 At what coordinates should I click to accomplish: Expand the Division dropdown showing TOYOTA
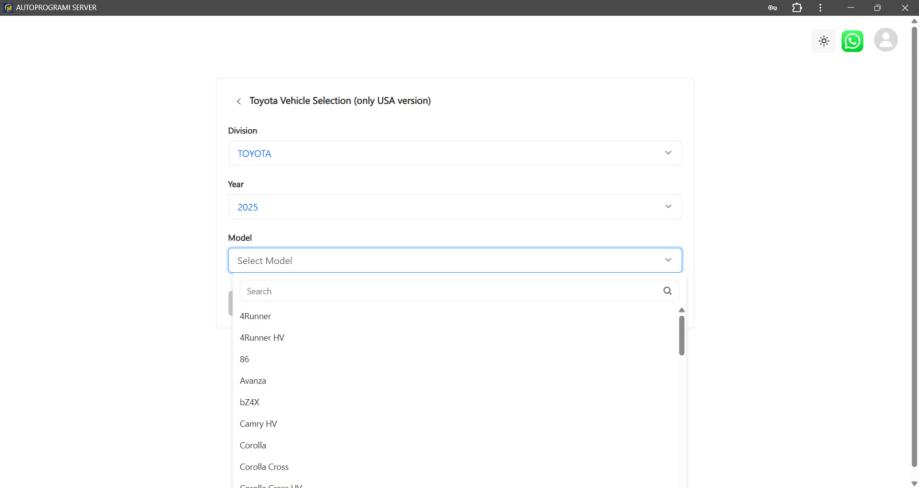[x=455, y=153]
